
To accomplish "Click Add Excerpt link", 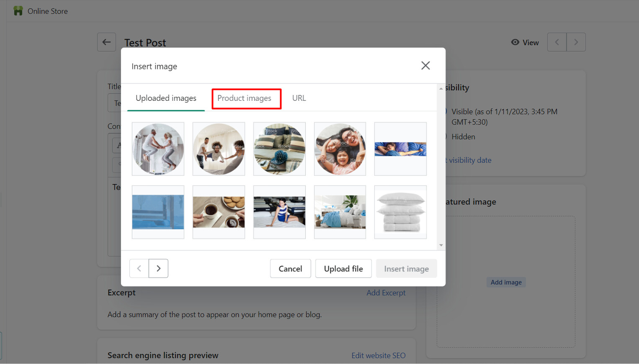I will click(386, 293).
